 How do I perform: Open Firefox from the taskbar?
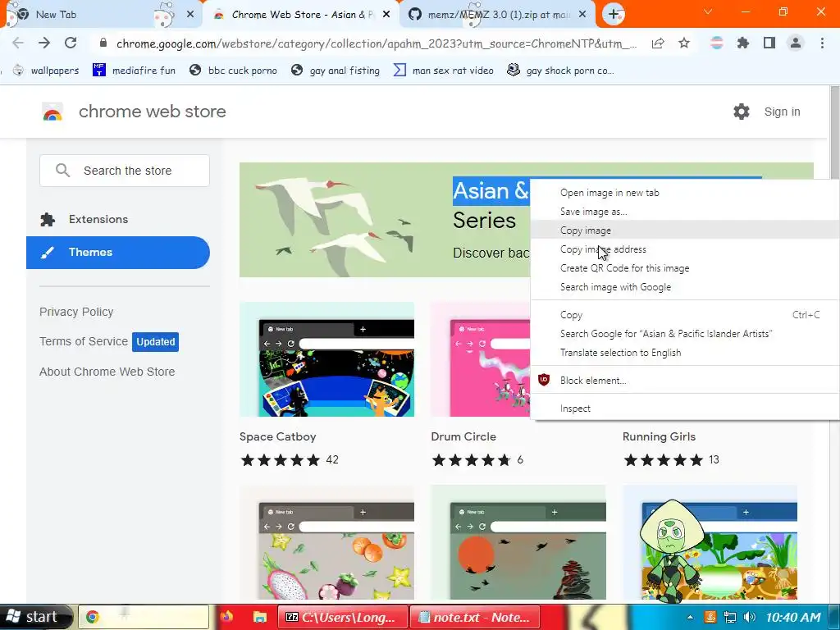point(226,617)
